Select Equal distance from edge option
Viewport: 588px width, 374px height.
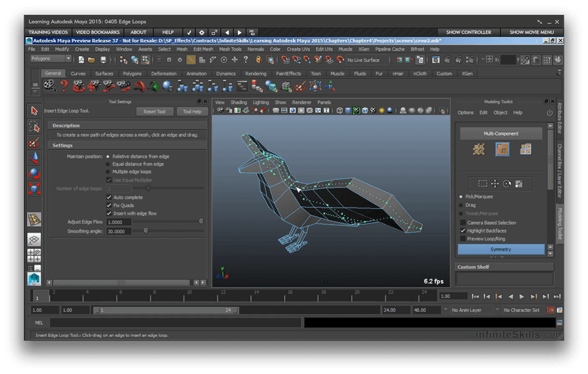[x=108, y=164]
